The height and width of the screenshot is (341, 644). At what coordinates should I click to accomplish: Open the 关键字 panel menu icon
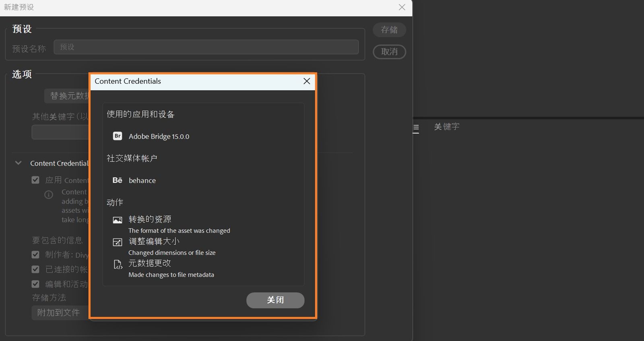416,128
